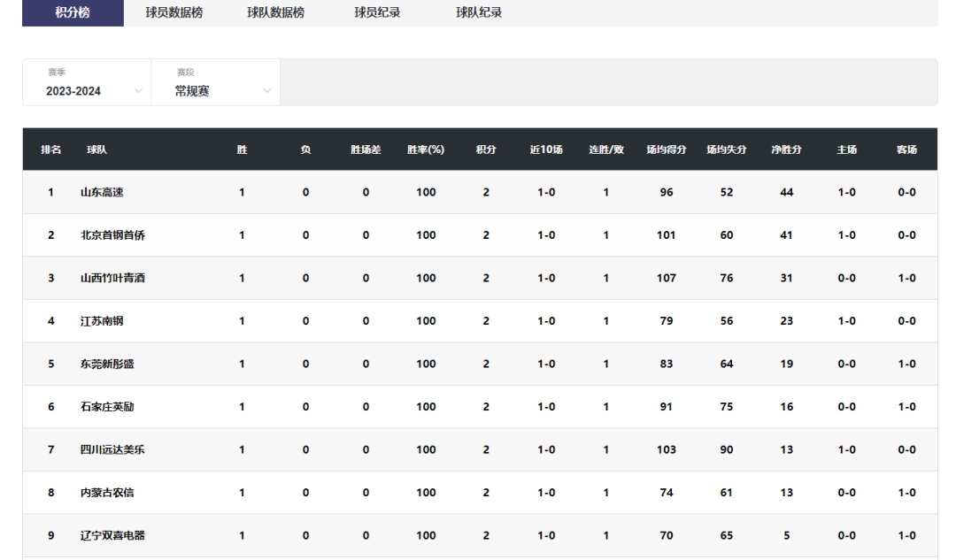Click the 东莞新彤盛 team name
The width and height of the screenshot is (956, 560).
click(x=108, y=364)
